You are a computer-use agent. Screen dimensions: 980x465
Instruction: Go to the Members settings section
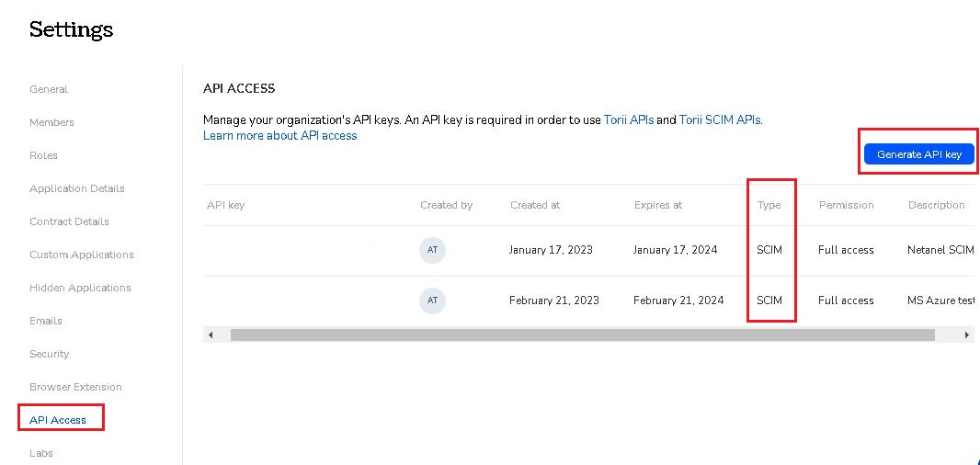(51, 122)
